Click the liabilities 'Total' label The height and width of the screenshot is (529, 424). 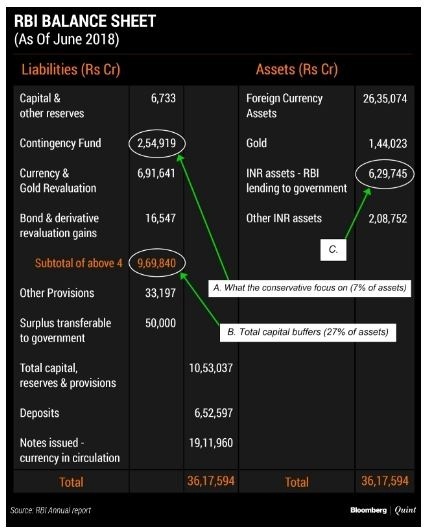click(x=71, y=482)
